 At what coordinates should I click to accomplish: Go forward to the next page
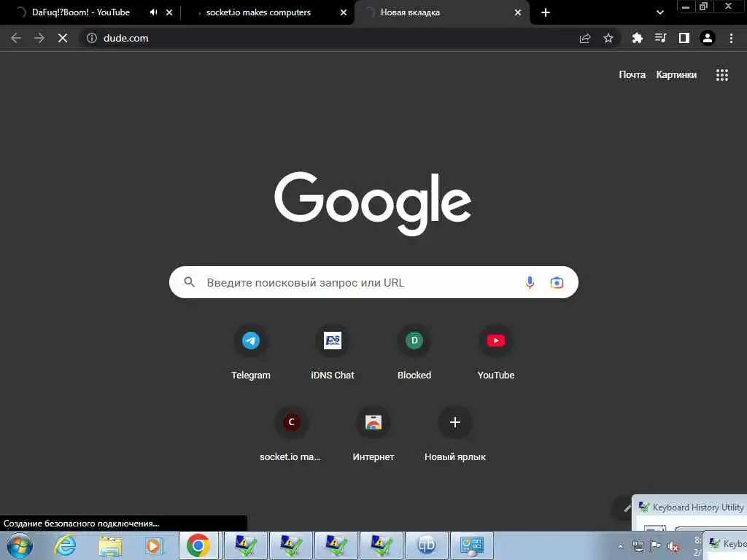point(39,38)
